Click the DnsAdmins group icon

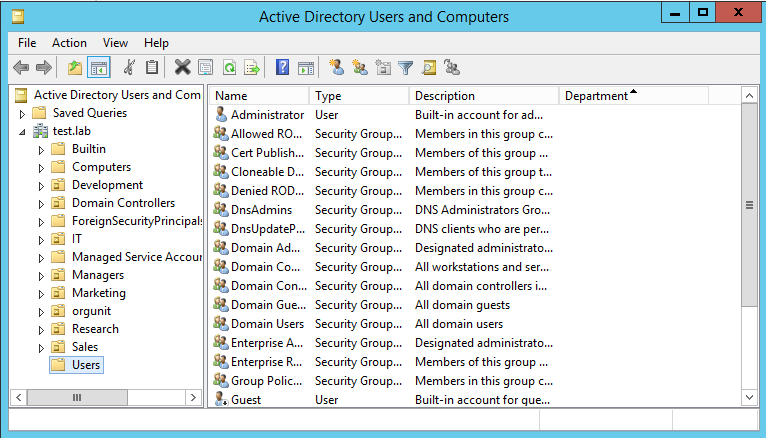point(221,209)
